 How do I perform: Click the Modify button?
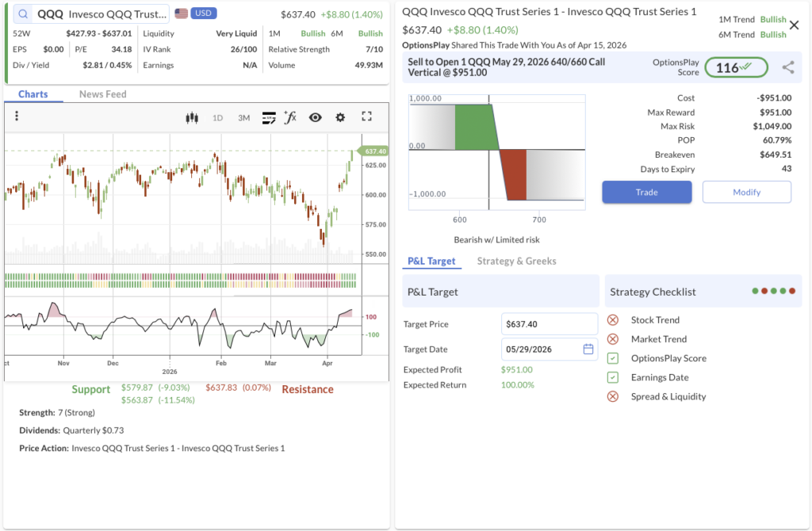pyautogui.click(x=746, y=192)
